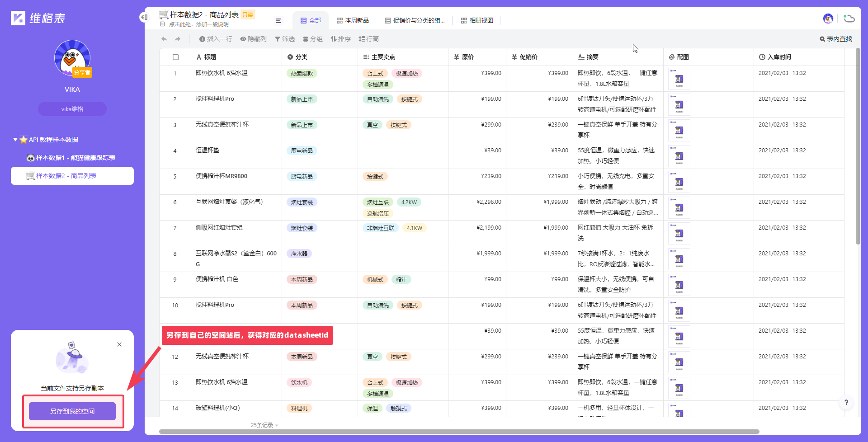Open image thumbnail in row 8
The image size is (868, 442).
click(679, 259)
